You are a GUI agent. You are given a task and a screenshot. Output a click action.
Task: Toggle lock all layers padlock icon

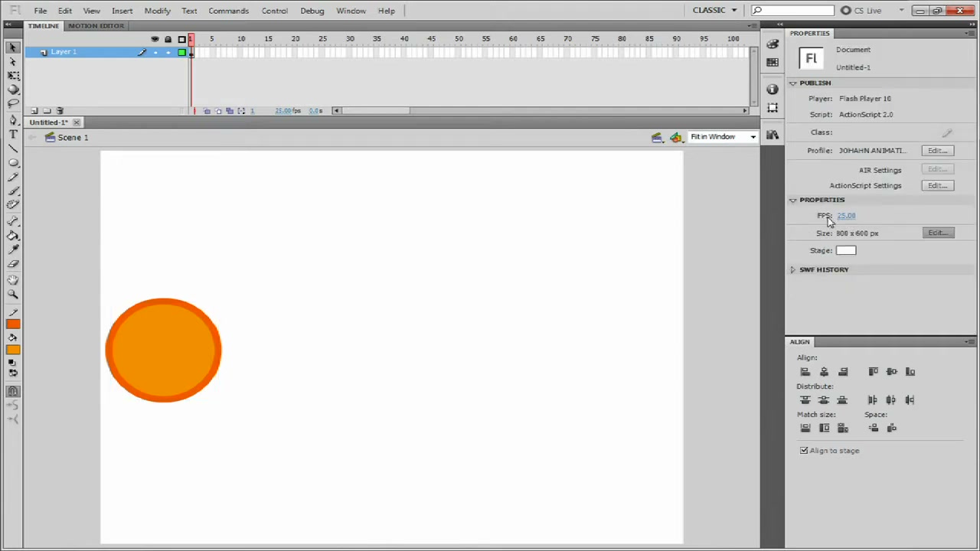(168, 39)
